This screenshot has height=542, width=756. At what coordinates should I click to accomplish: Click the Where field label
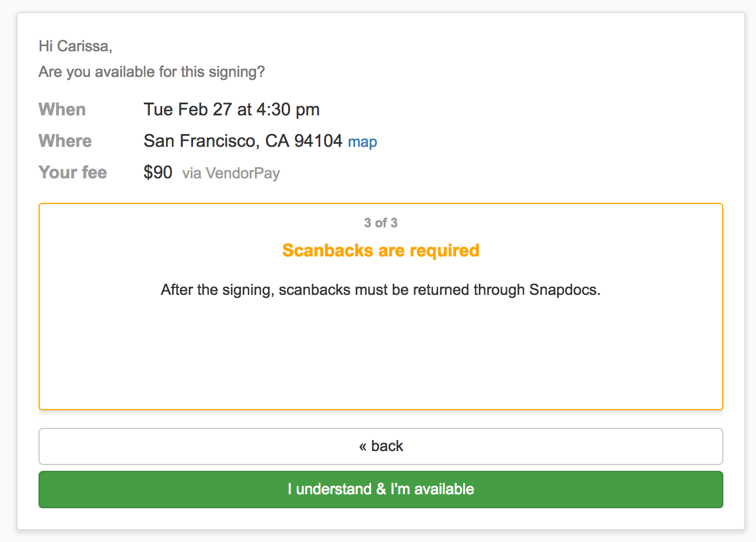coord(65,140)
